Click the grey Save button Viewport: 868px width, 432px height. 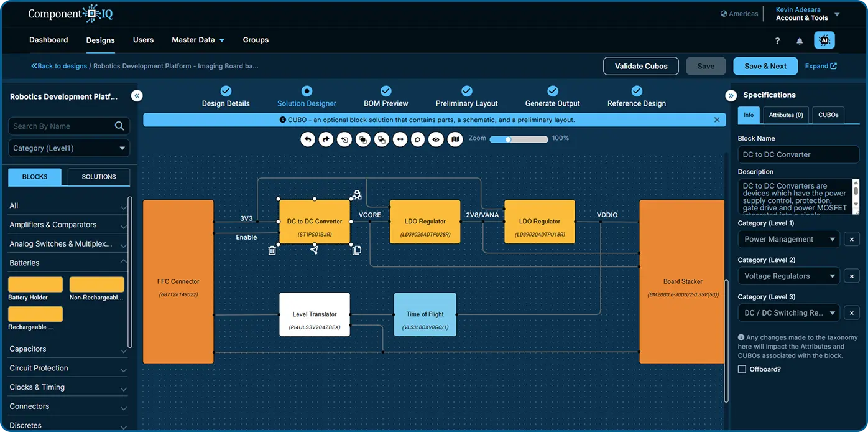click(x=706, y=66)
